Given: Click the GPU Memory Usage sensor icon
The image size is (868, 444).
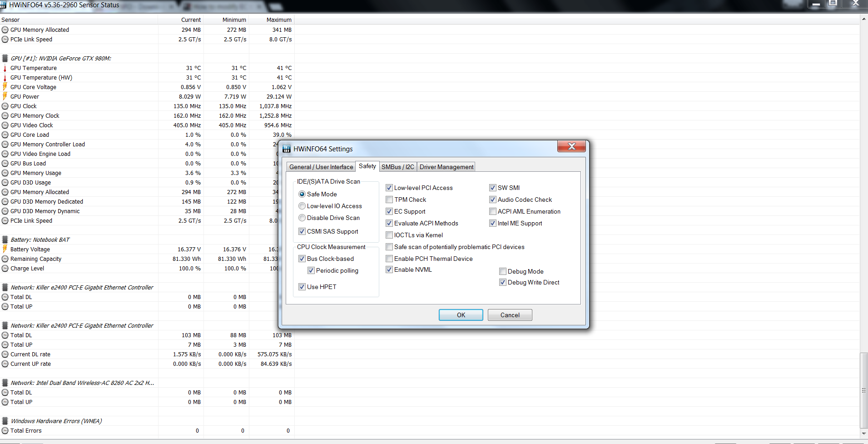Looking at the screenshot, I should [5, 173].
